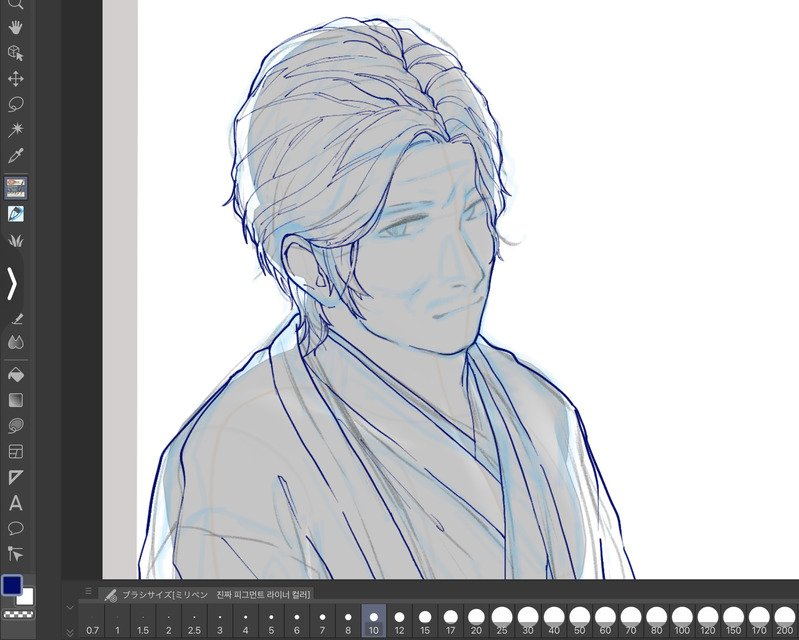Pick the white sub color swatch
799x640 pixels.
[x=26, y=598]
